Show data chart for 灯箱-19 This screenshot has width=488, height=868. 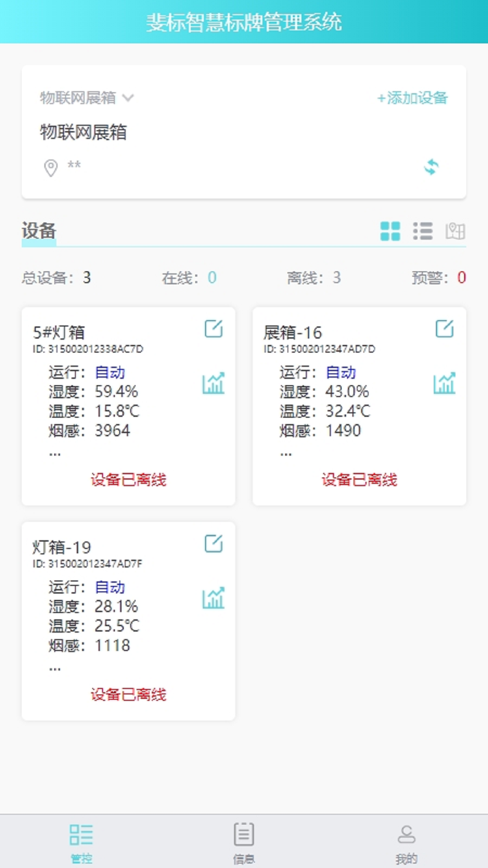point(213,598)
